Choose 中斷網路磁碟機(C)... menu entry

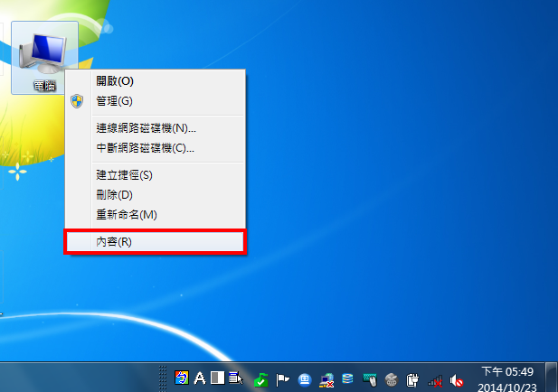click(146, 147)
